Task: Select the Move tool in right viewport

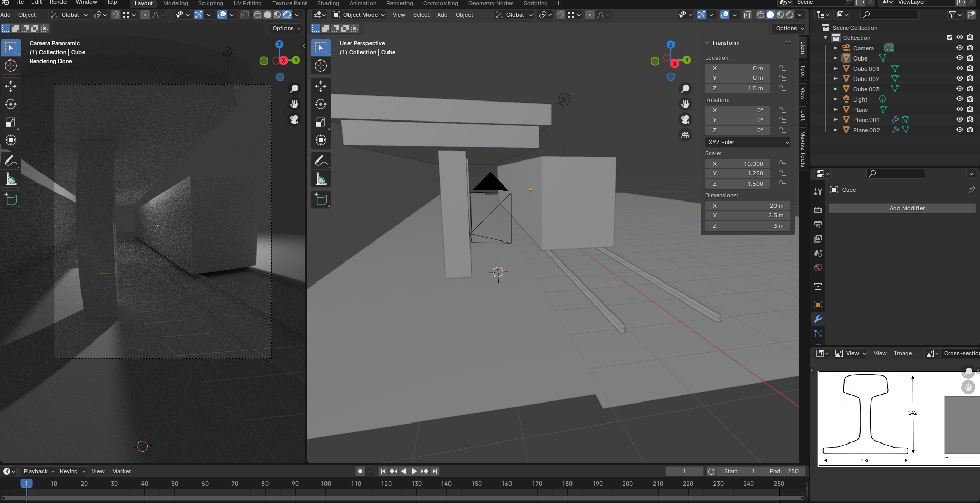Action: click(x=321, y=86)
